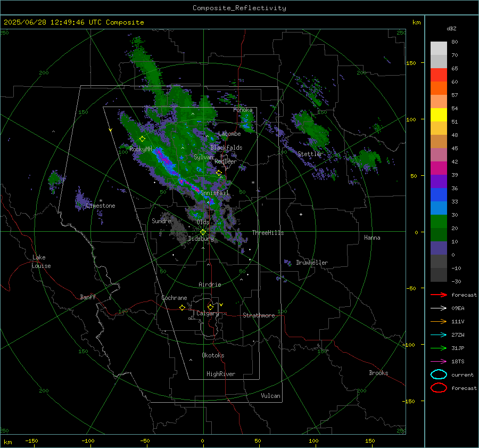Click the Strathmore label
This screenshot has height=448, width=479.
(259, 315)
